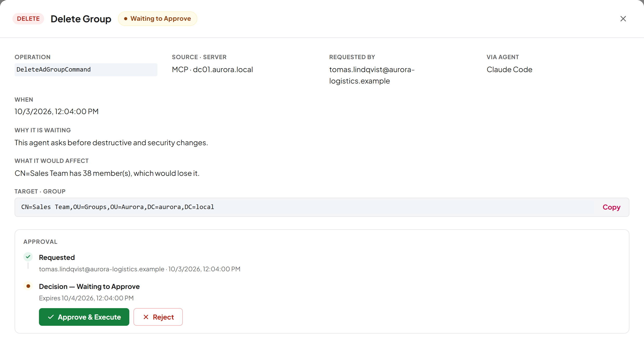The image size is (644, 346).
Task: Reject the delete group request
Action: (x=158, y=317)
